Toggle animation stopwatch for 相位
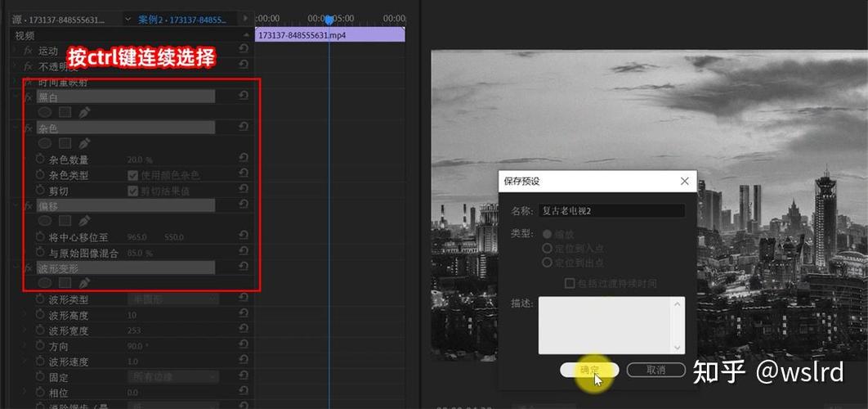Viewport: 868px width, 409px height. [x=40, y=393]
